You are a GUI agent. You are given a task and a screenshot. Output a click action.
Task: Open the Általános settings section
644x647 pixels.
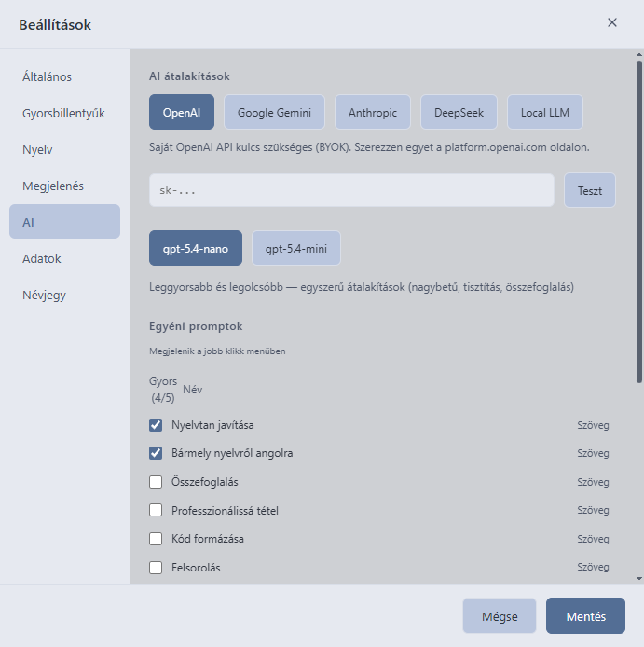pos(64,76)
